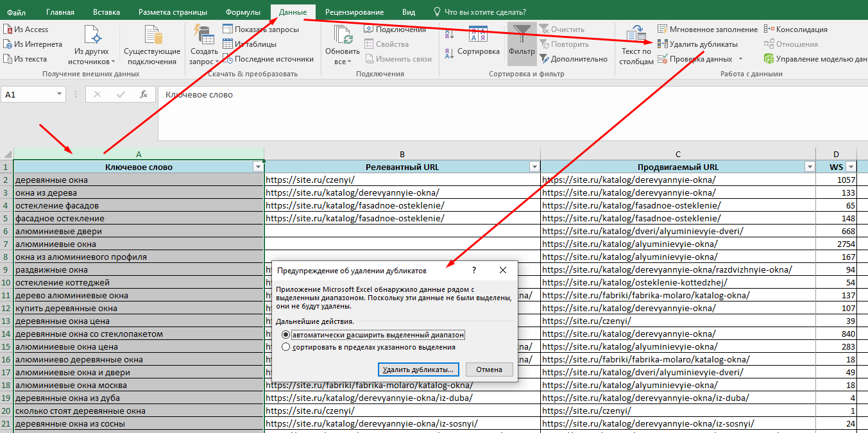This screenshot has width=868, height=433.
Task: Open Page Layout tab
Action: click(x=173, y=12)
